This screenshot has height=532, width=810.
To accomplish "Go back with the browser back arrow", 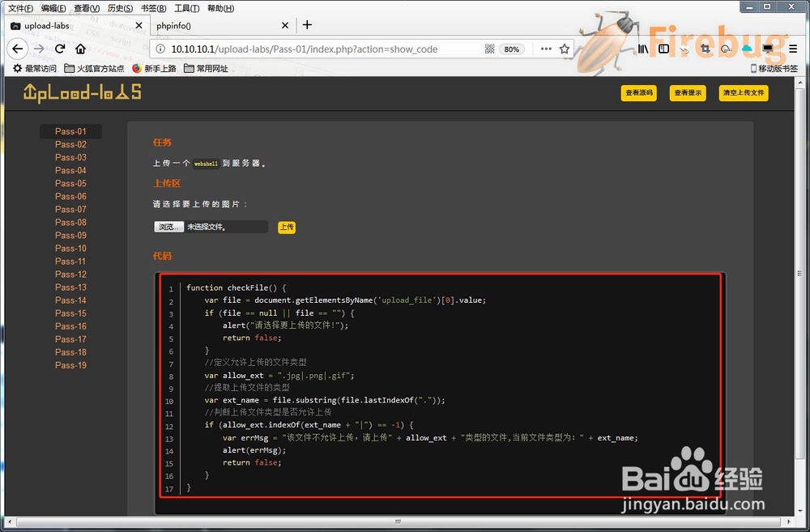I will tap(18, 49).
